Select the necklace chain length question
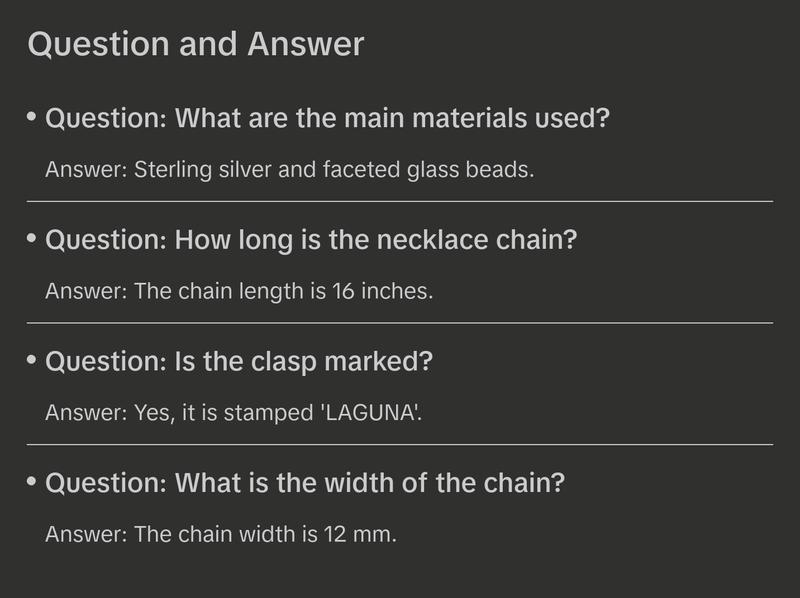Viewport: 800px width, 598px height. (312, 240)
